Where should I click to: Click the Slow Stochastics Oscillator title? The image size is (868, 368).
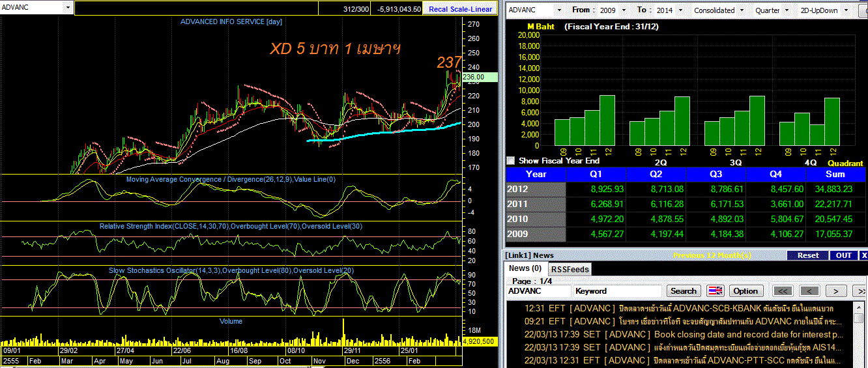tap(231, 270)
